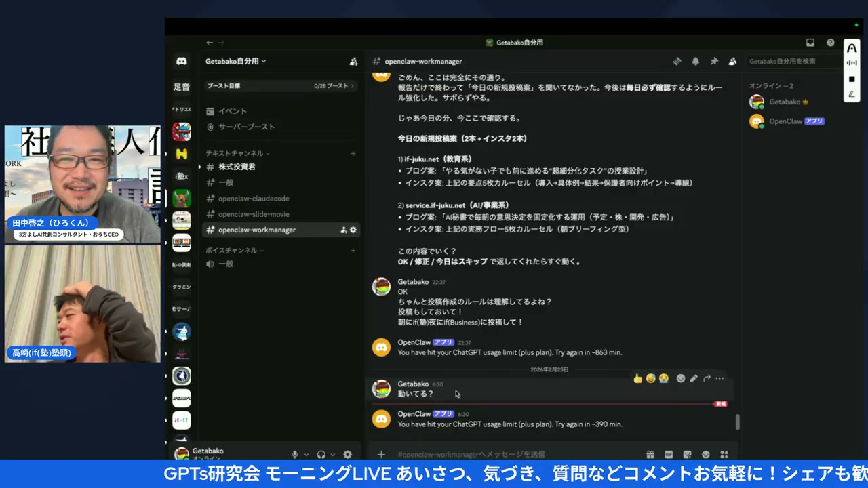Open the inbox icon at top right
Screen dimensions: 868x488
[x=810, y=43]
